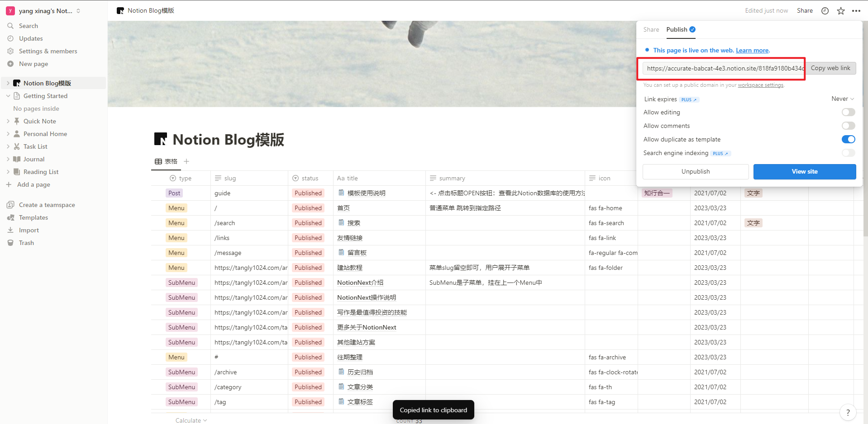Open the page icon of row 搜索
The height and width of the screenshot is (424, 868).
342,223
